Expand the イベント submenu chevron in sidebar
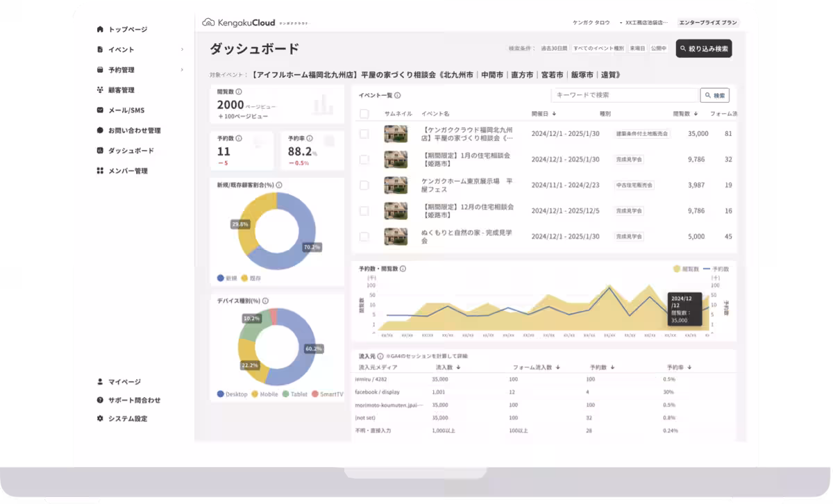The image size is (833, 504). pos(182,50)
